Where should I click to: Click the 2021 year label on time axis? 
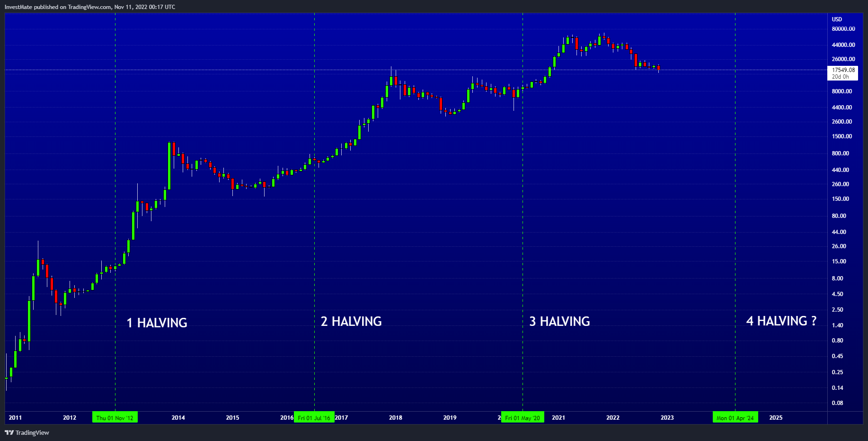tap(558, 418)
